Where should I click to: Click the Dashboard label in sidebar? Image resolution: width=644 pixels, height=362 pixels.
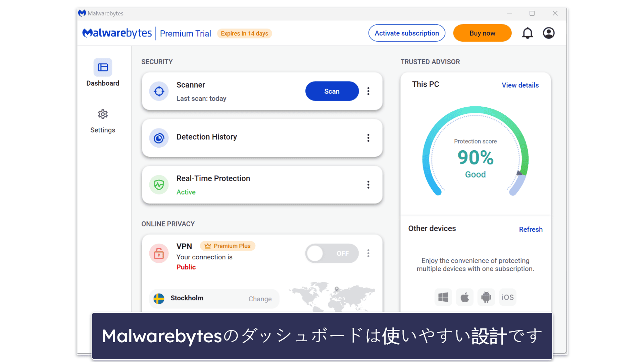coord(103,83)
